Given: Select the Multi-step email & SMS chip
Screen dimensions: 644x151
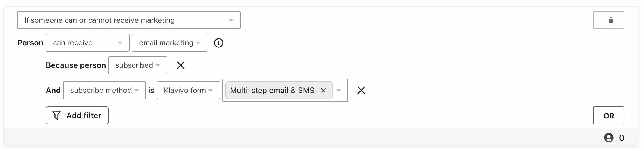Looking at the screenshot, I should point(272,90).
